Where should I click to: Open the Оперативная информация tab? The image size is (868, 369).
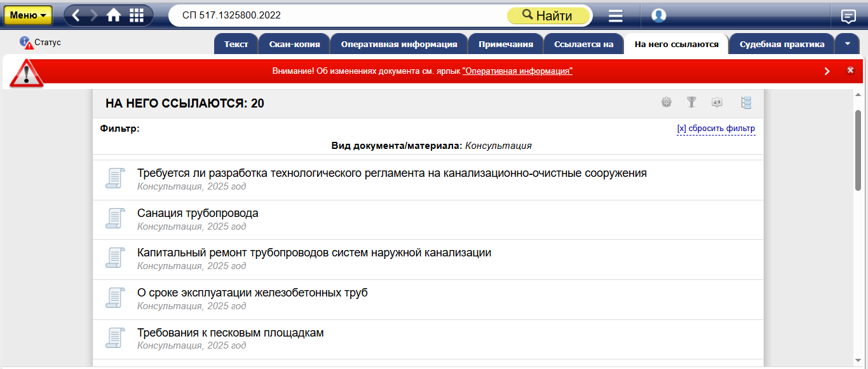[399, 45]
